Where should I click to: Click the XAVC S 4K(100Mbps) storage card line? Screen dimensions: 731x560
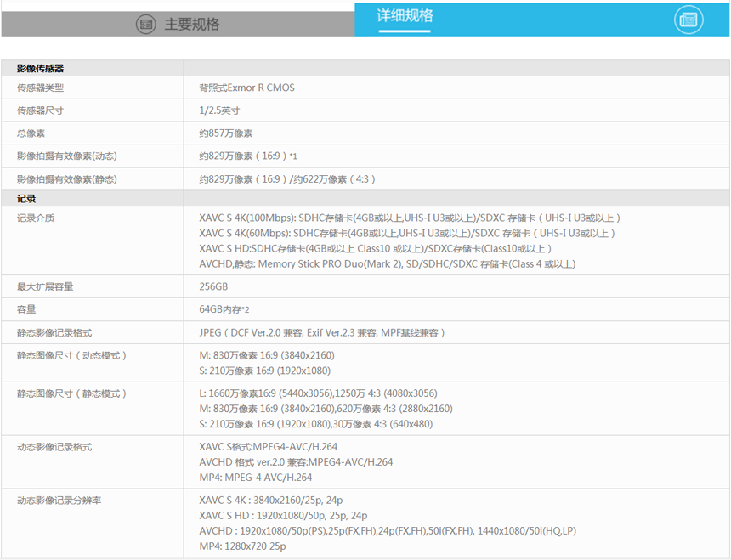click(410, 218)
